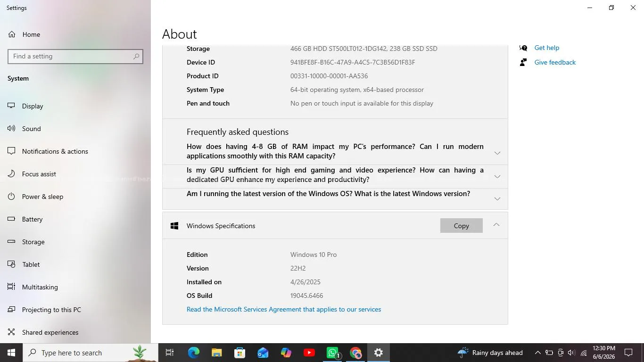Open the Rainy days ahead weather widget
The image size is (644, 362).
490,353
